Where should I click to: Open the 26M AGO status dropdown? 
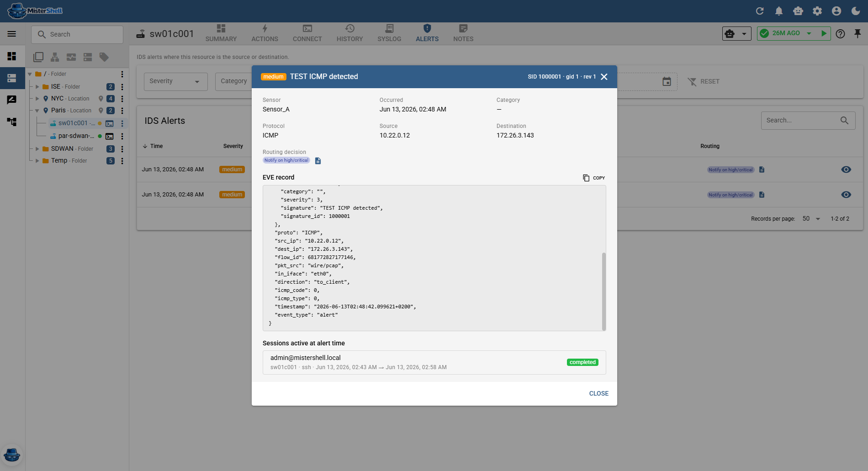pos(809,33)
